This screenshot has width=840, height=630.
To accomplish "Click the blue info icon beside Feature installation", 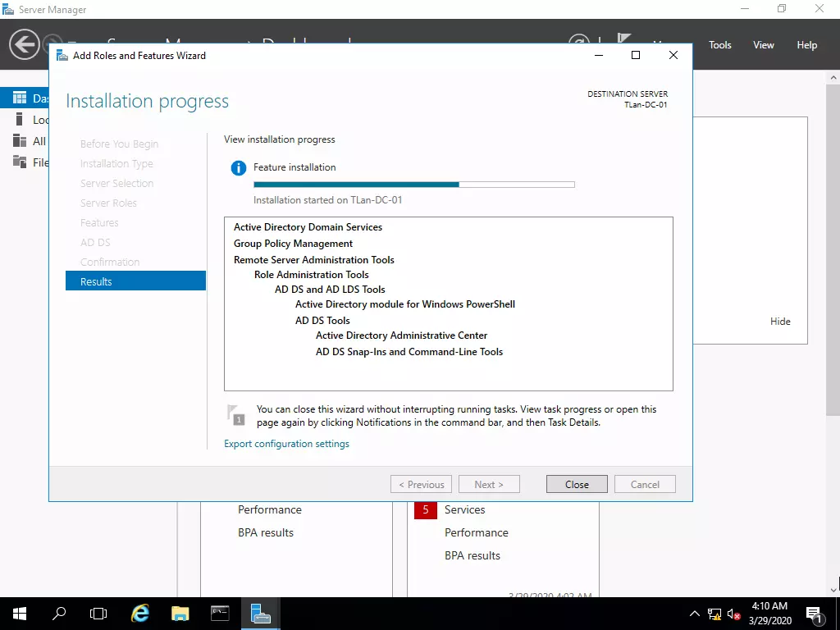I will [239, 167].
